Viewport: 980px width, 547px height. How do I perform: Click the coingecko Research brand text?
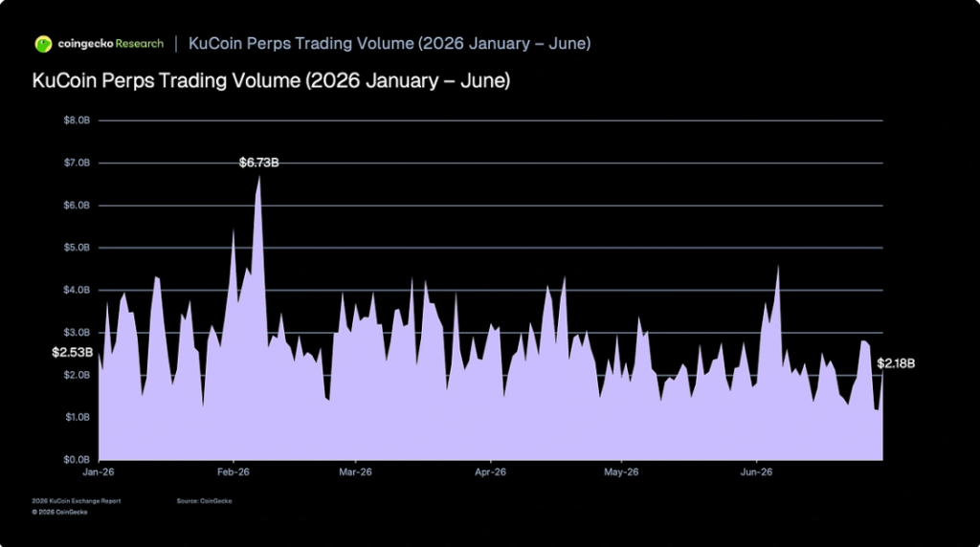point(111,44)
